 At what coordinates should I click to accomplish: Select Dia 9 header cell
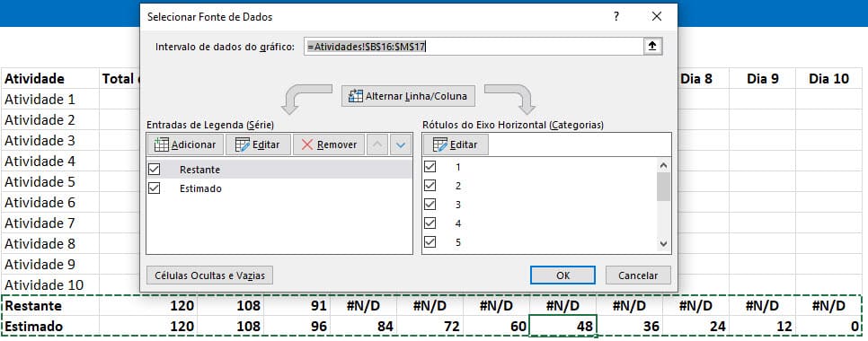coord(762,78)
